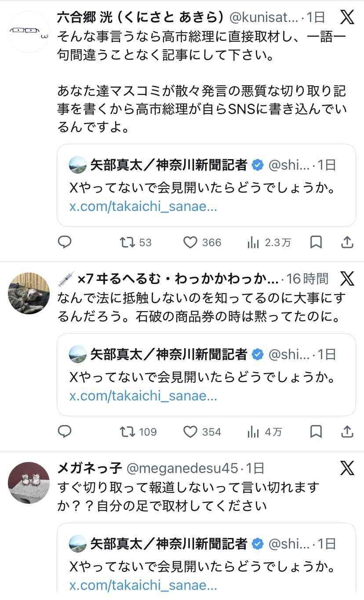Open X logo menu on メガネっ子 post
This screenshot has width=364, height=600.
coord(347,469)
